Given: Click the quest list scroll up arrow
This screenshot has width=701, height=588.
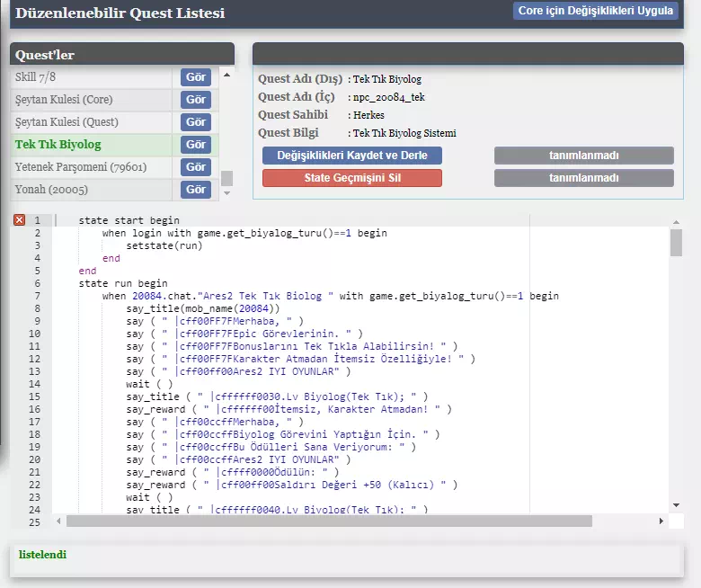Looking at the screenshot, I should click(226, 76).
